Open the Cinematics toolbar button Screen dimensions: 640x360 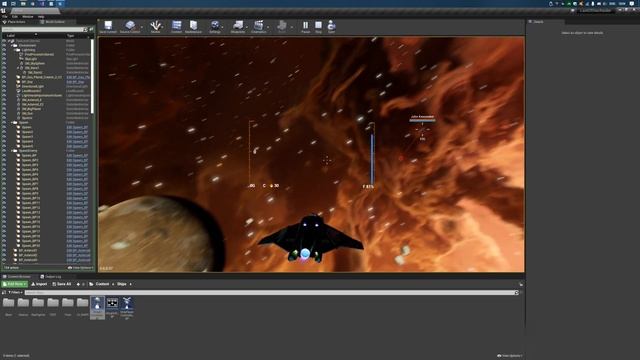click(x=258, y=27)
